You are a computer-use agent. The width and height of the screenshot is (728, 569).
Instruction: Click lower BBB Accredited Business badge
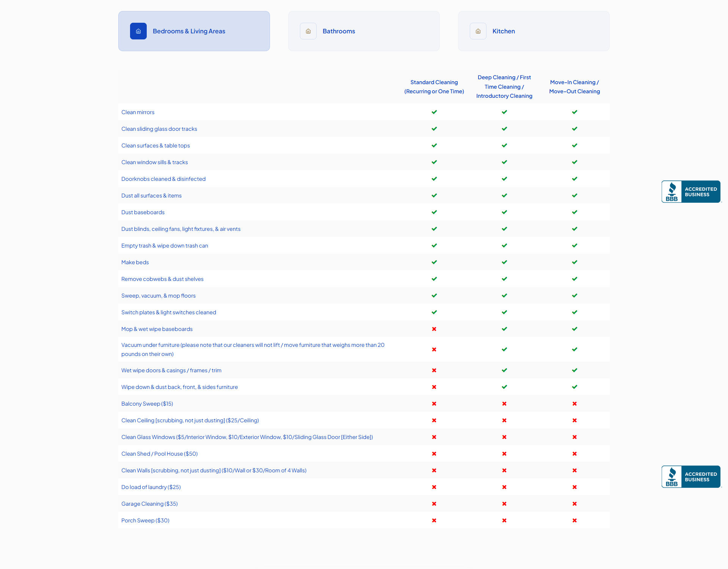(691, 477)
